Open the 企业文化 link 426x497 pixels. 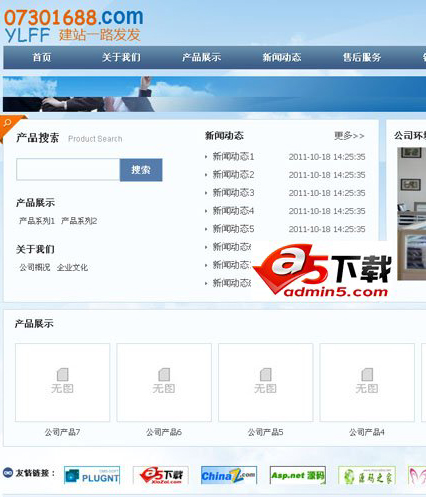pyautogui.click(x=72, y=267)
